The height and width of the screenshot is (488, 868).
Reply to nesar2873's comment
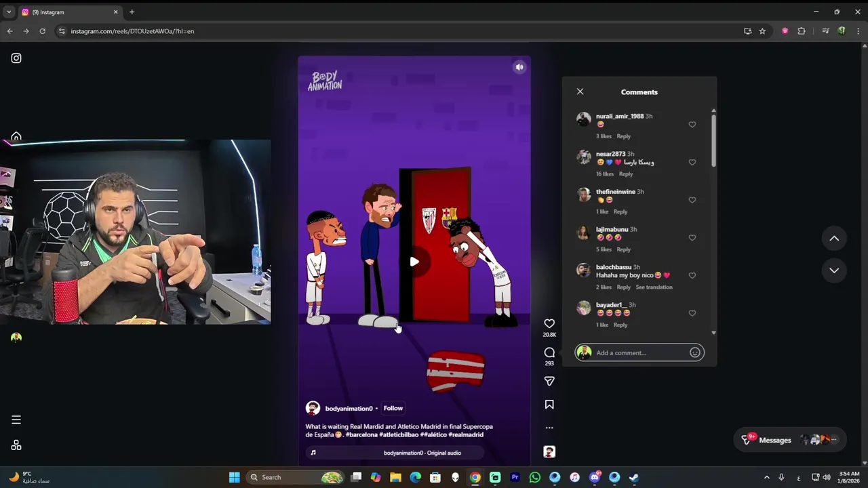[x=626, y=174]
